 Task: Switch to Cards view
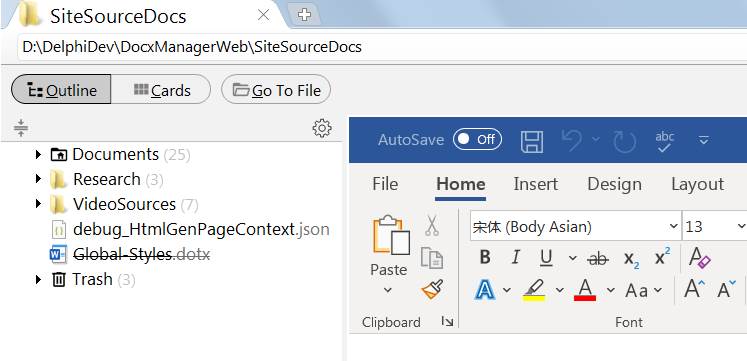pyautogui.click(x=161, y=89)
